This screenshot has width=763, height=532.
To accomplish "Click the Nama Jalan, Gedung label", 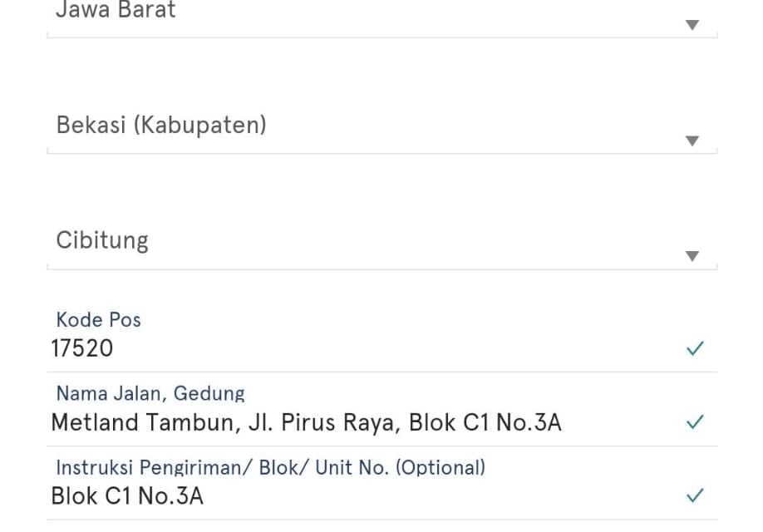I will (x=150, y=393).
